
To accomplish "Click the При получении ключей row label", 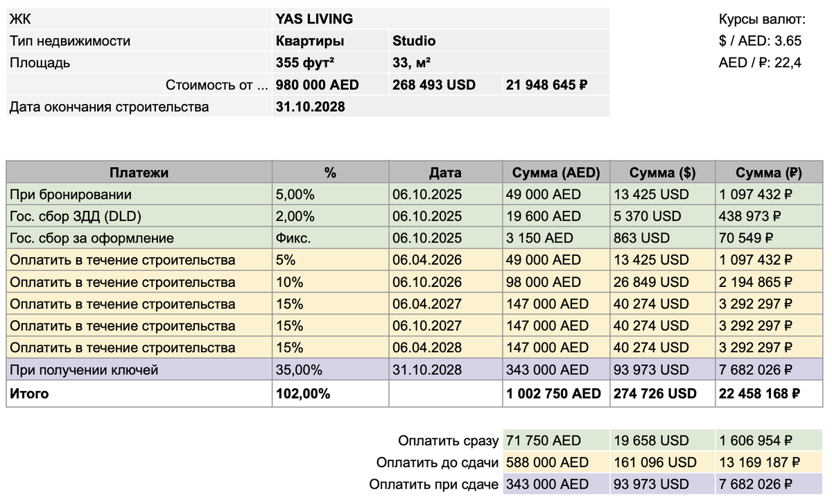I will (85, 370).
